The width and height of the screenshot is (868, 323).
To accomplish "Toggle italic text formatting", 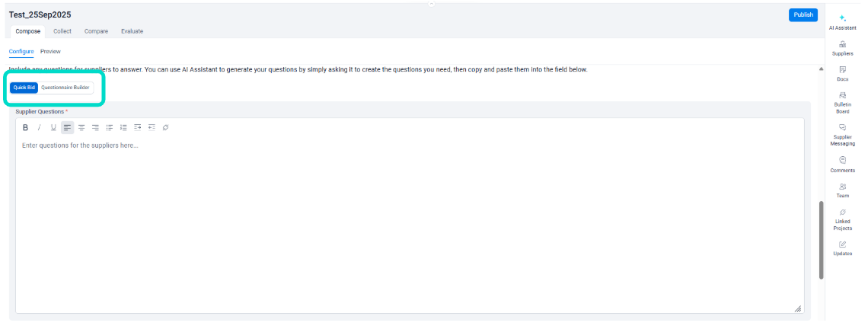I will pos(40,127).
